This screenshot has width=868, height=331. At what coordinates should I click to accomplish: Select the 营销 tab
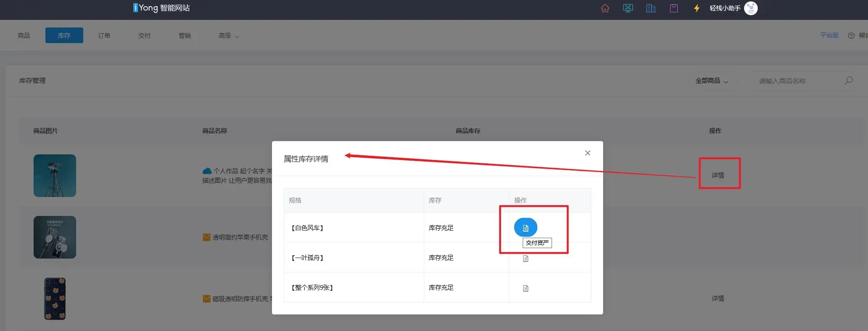click(184, 36)
